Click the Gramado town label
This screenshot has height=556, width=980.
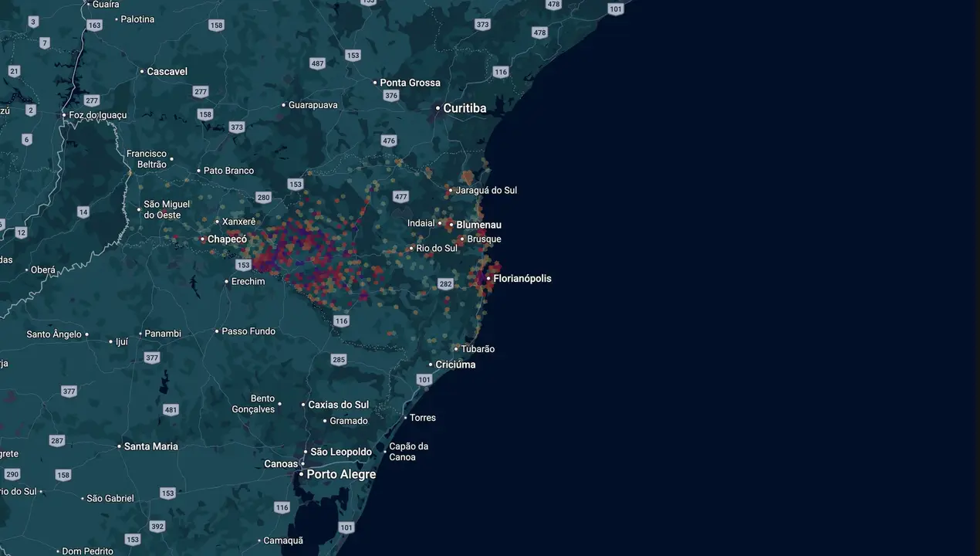tap(349, 421)
